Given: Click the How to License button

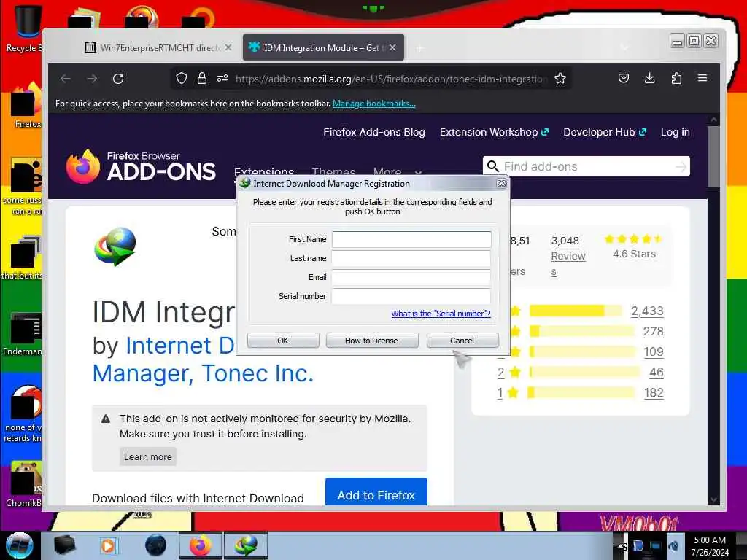Looking at the screenshot, I should point(371,341).
